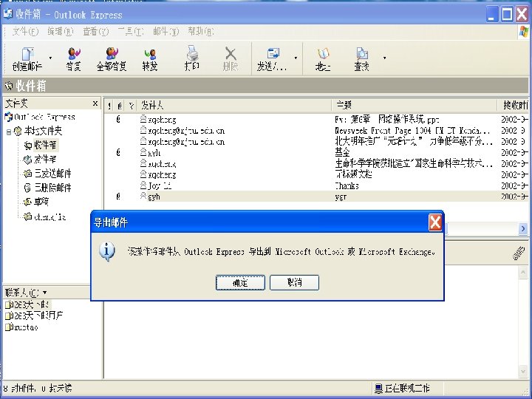Open the 文件(F) menu
Screen dimensions: 532x399
pos(25,32)
